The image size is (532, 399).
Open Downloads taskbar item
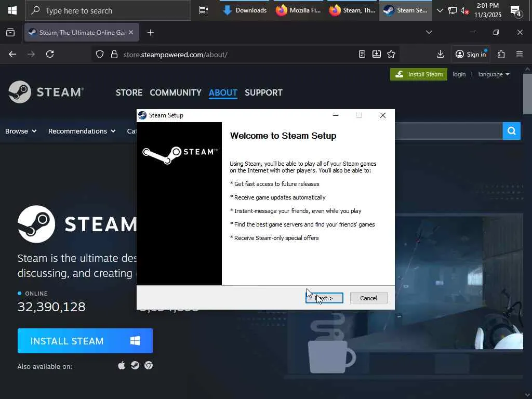(245, 10)
